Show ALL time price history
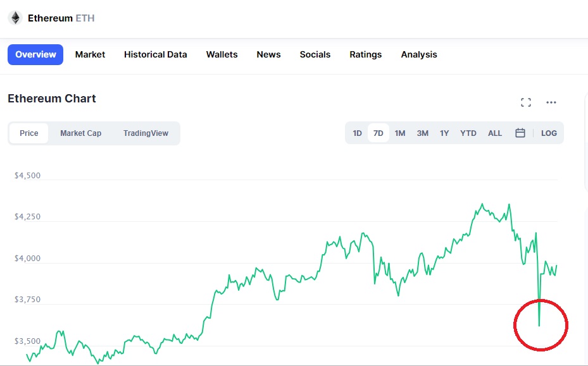This screenshot has height=366, width=588. coord(494,133)
